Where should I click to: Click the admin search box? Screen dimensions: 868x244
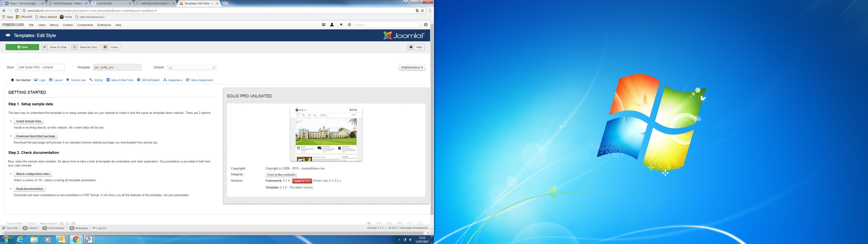pyautogui.click(x=387, y=25)
